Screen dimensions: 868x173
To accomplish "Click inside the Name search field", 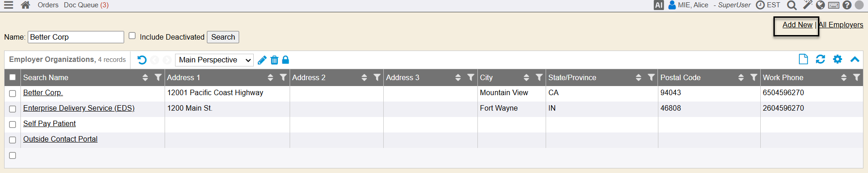I will [76, 37].
